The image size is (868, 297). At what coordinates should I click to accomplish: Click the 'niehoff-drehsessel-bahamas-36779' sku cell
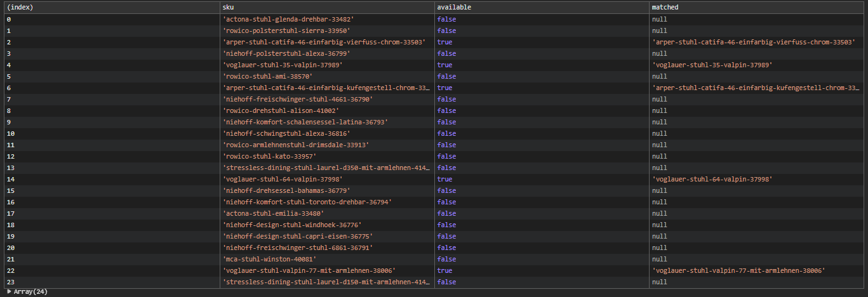click(286, 190)
